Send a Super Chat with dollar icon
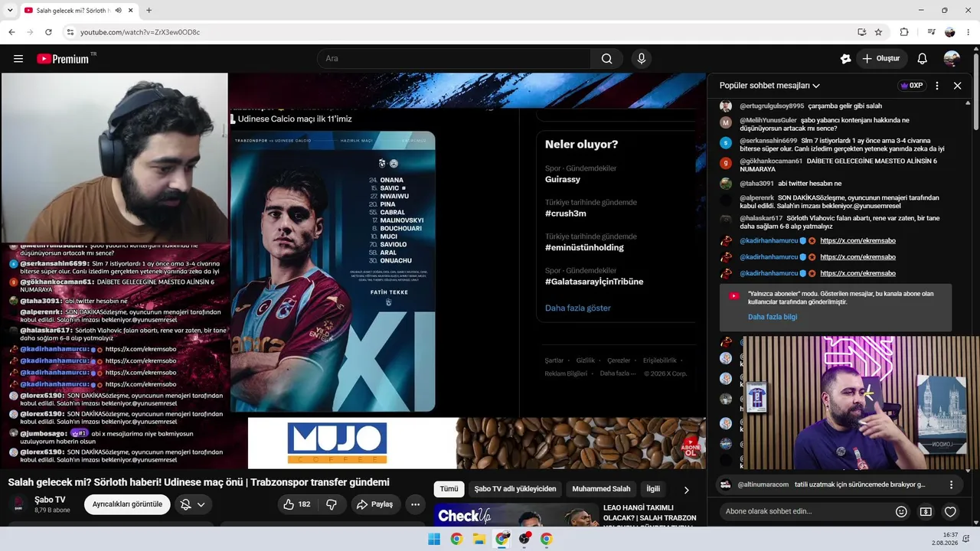 pos(926,511)
